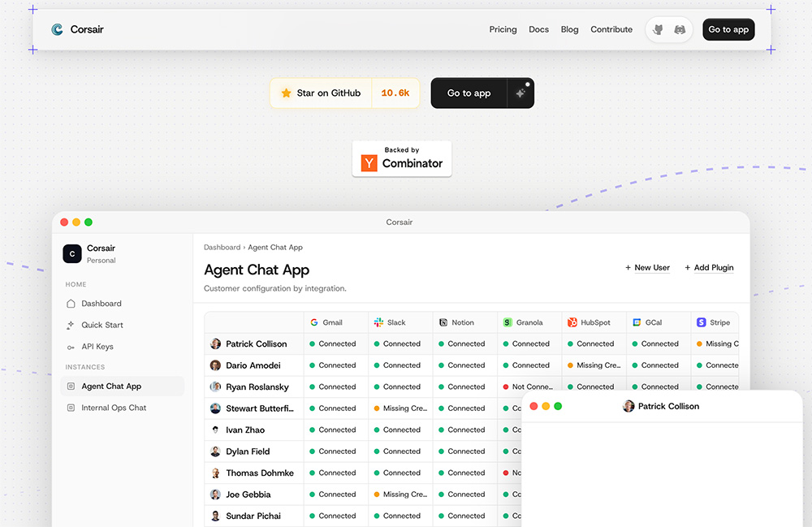Select Quick Start in the sidebar

[x=123, y=325]
